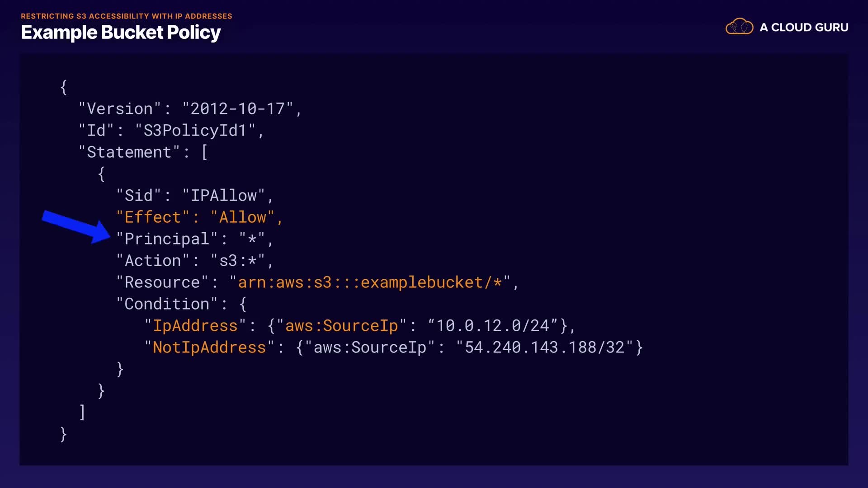Click the A Cloud Guru cloud logo icon
This screenshot has width=868, height=488.
pos(739,27)
